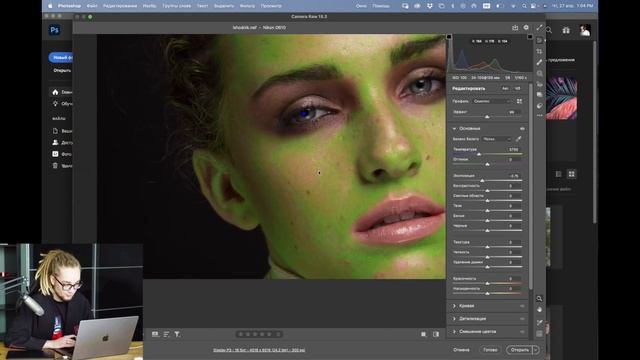Open the Snapshots panel icon
The height and width of the screenshot is (360, 640).
(540, 95)
